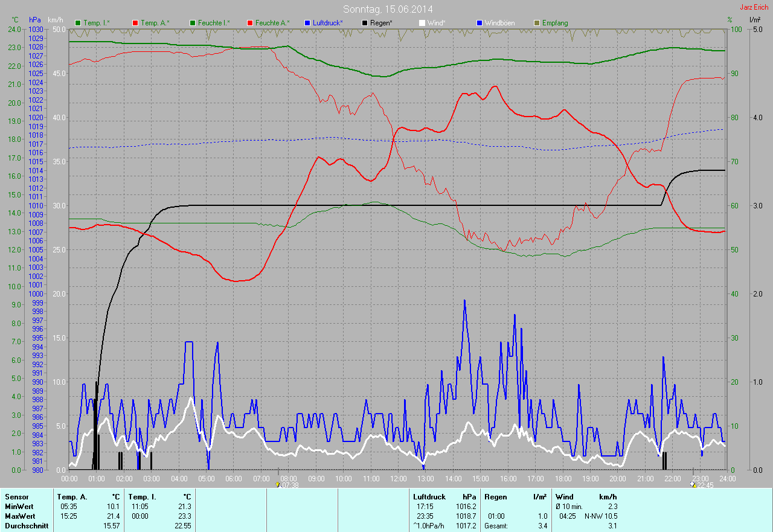The image size is (773, 532).
Task: Click the 12:00 label on the time axis
Action: pyautogui.click(x=399, y=478)
